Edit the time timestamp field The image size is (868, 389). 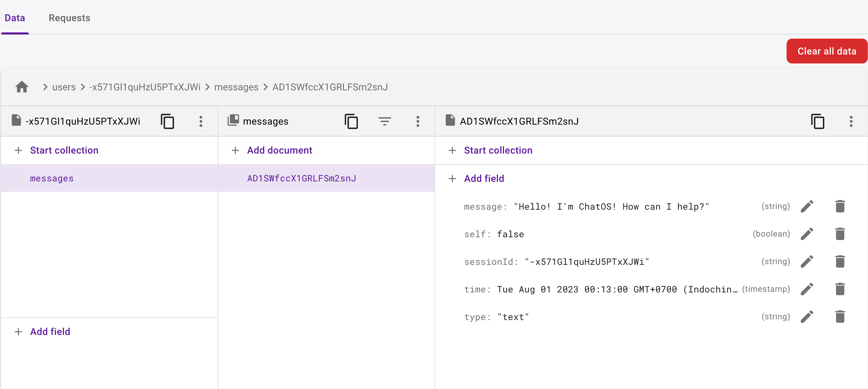pyautogui.click(x=807, y=289)
